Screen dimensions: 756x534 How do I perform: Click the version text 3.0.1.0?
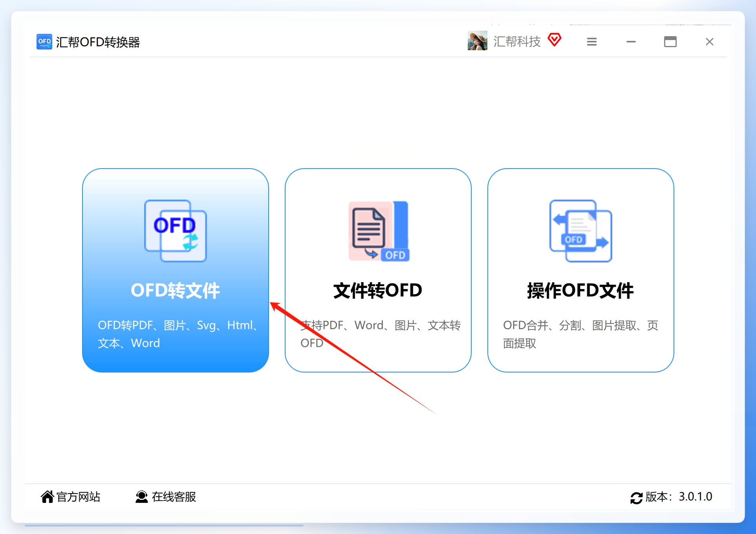(696, 497)
